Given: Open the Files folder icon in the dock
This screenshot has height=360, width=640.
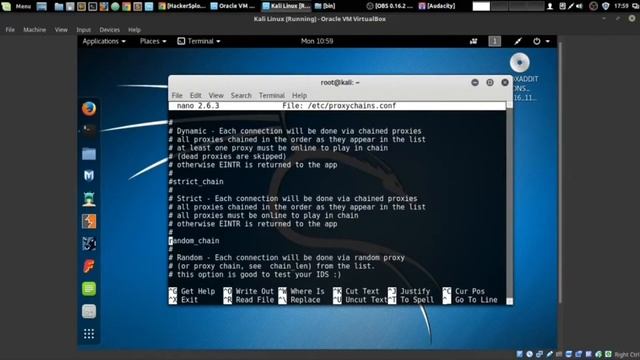Looking at the screenshot, I should 89,154.
